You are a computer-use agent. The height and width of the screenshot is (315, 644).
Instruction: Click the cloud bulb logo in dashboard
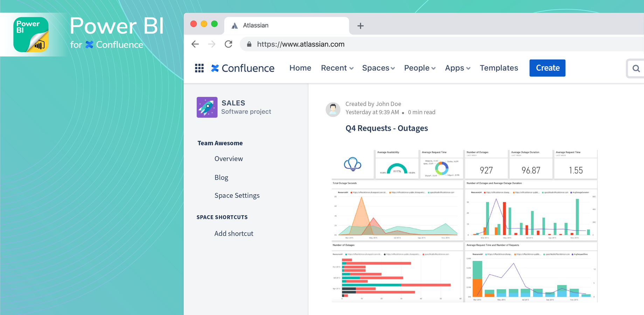click(353, 164)
